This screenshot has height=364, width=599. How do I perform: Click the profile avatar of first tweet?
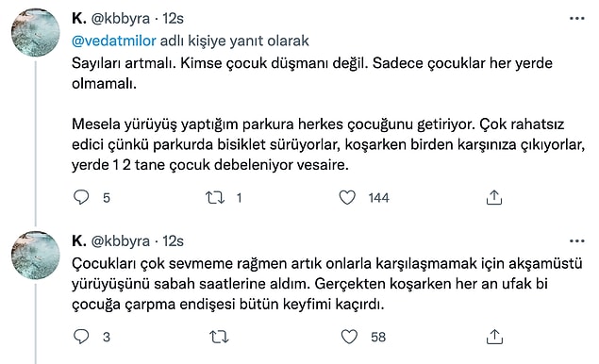36,33
